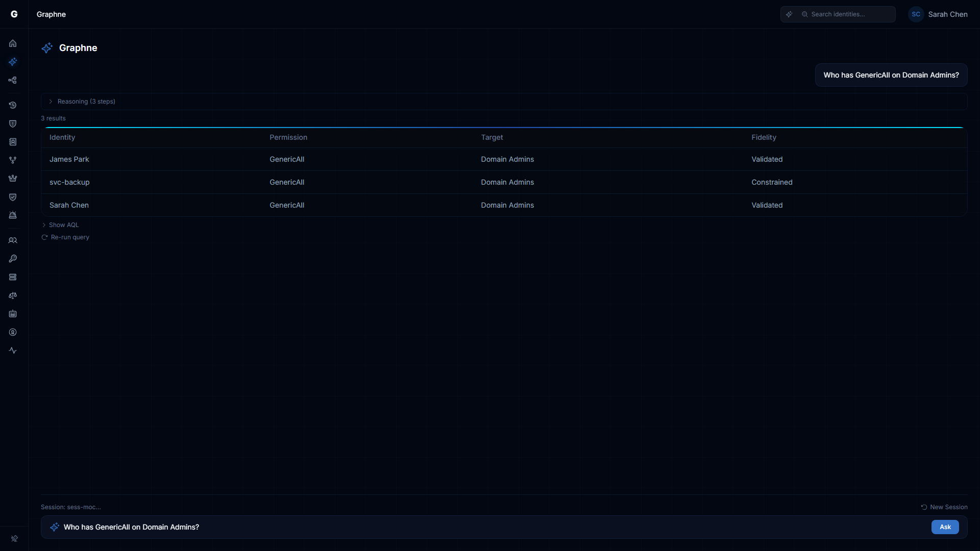Open the history clock sidebar icon
The image size is (980, 551).
pyautogui.click(x=13, y=105)
